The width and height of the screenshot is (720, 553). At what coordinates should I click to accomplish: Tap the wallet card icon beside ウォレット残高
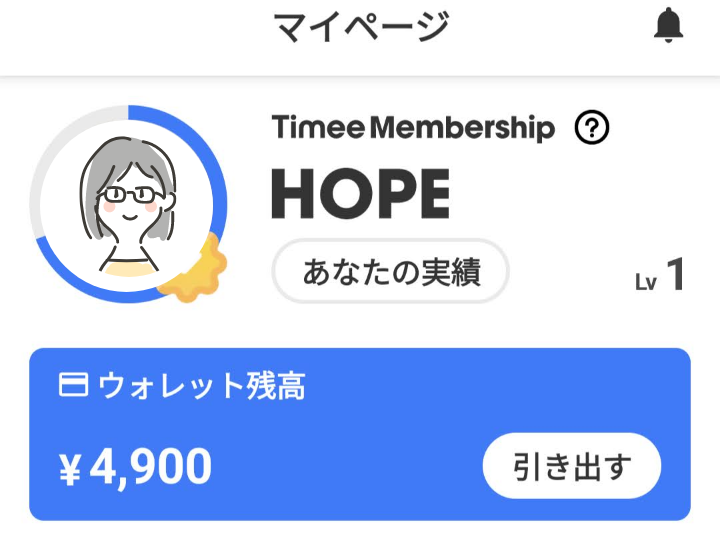(x=74, y=386)
